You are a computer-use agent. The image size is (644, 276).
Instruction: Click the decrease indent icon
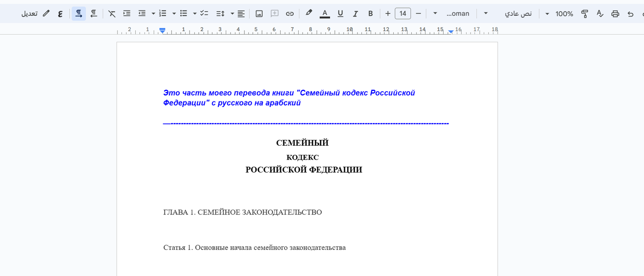pos(142,14)
